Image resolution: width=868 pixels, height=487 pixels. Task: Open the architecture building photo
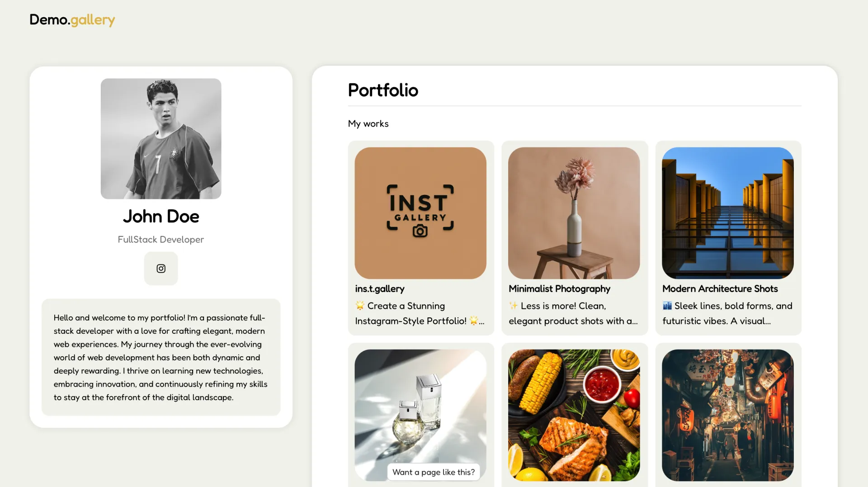coord(728,213)
